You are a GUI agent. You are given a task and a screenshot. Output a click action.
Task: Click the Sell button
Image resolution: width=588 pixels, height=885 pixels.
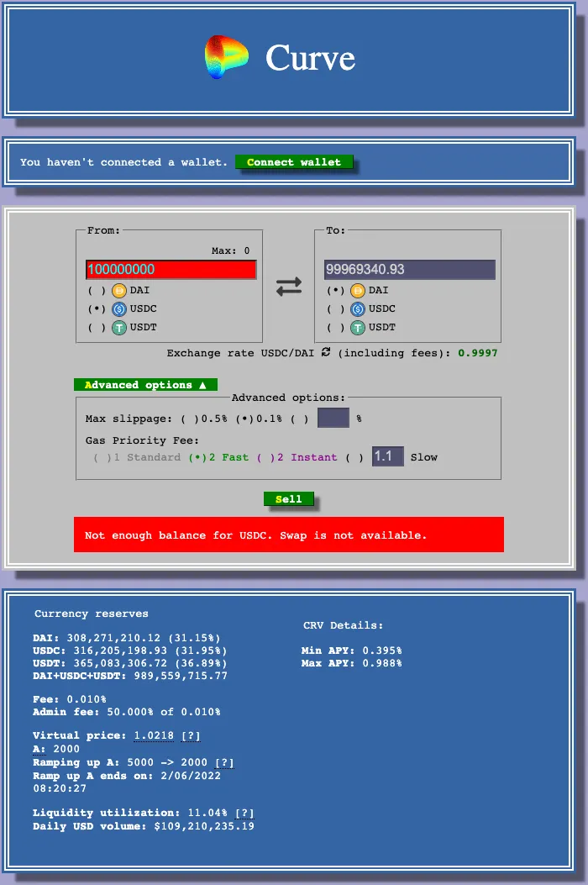click(288, 499)
